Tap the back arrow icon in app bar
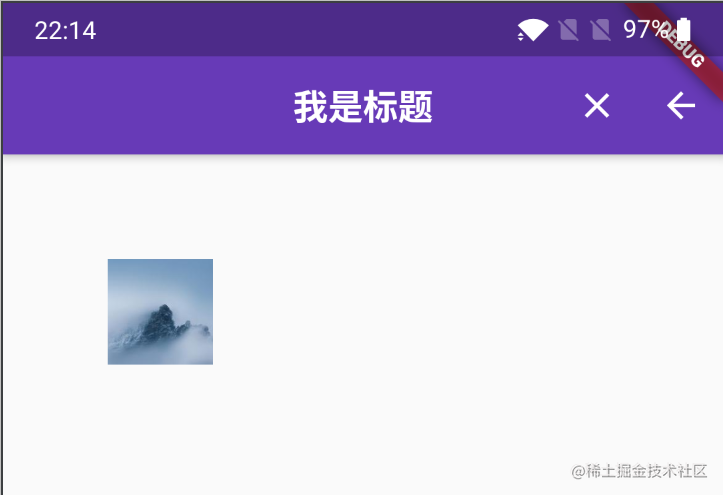723x495 pixels. [681, 106]
